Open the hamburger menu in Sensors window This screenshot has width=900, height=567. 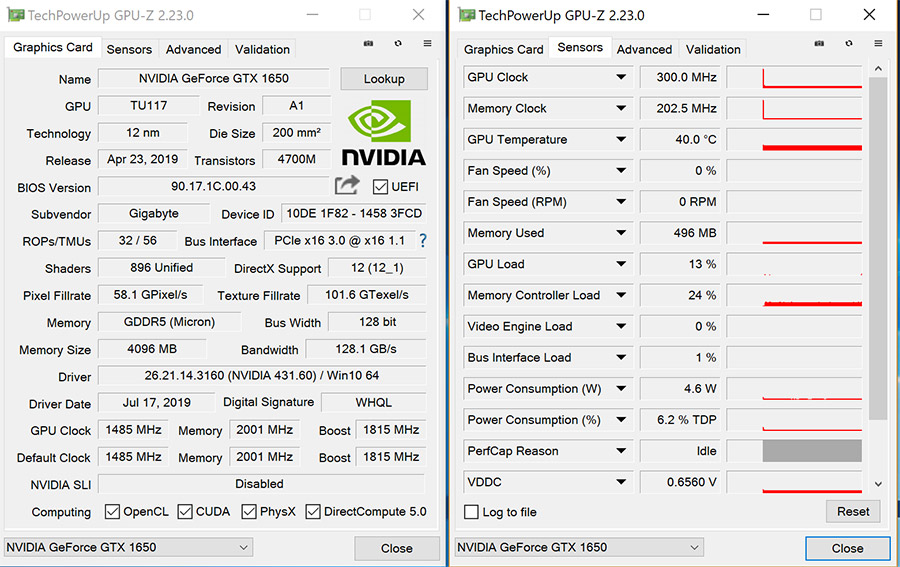878,44
